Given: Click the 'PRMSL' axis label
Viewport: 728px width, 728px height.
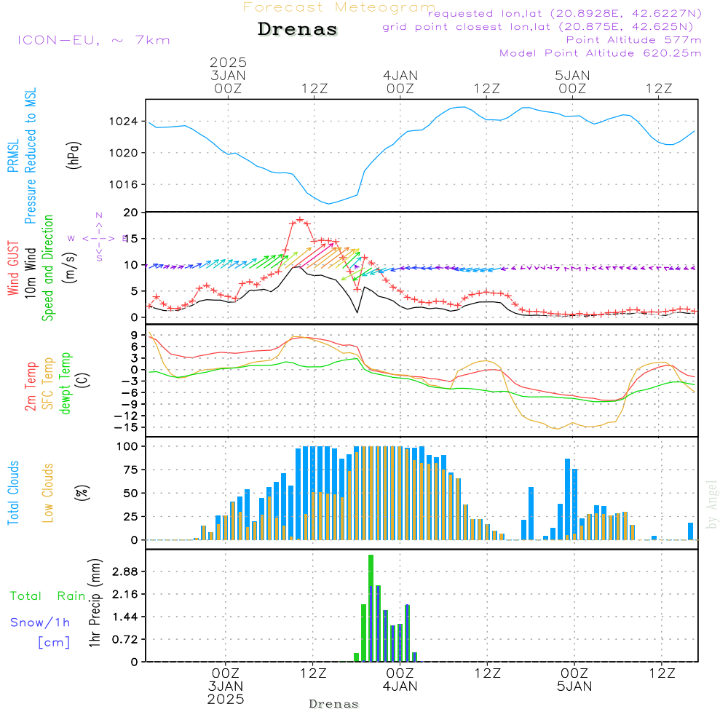Looking at the screenshot, I should pos(13,156).
